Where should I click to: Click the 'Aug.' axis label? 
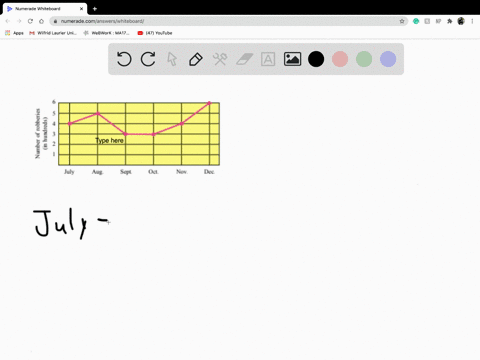click(98, 172)
